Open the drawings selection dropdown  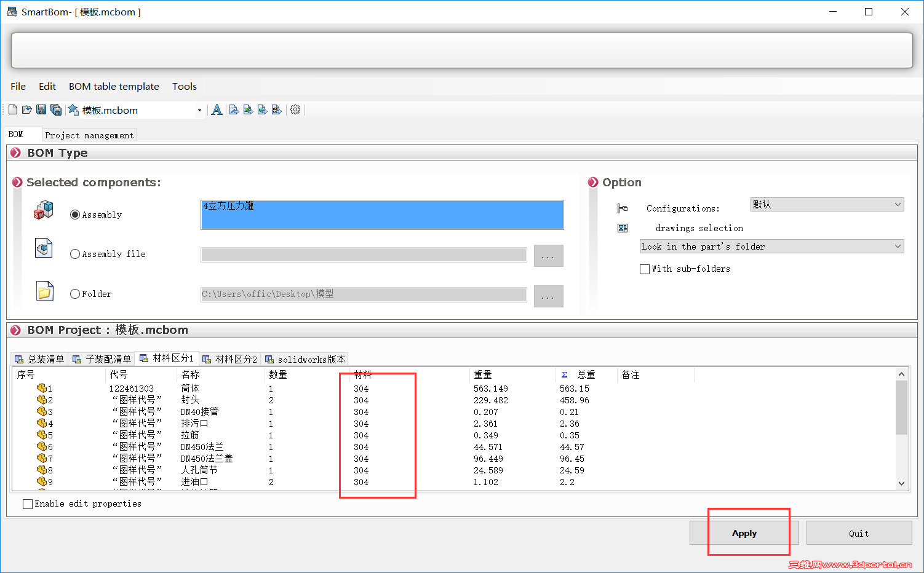(x=771, y=247)
